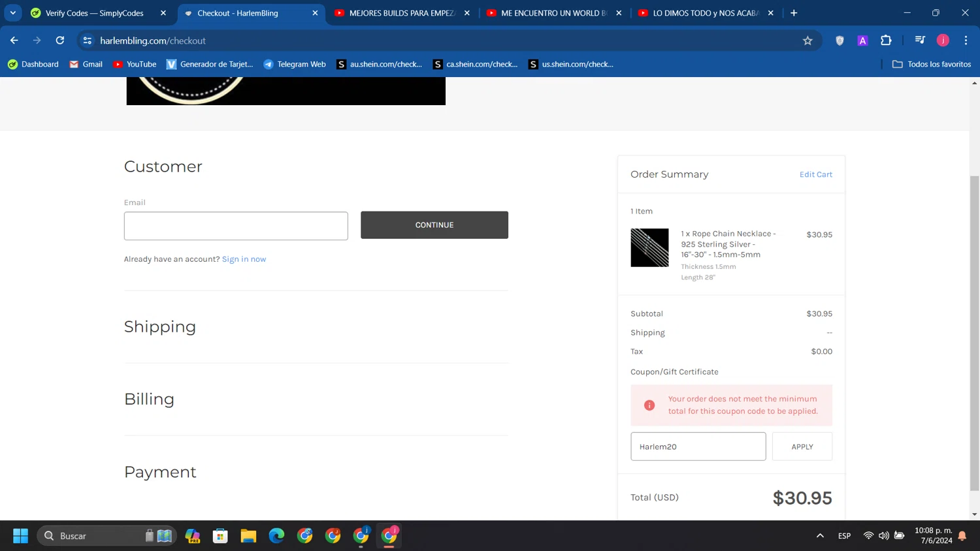Open the Copilot taskbar icon
Image resolution: width=980 pixels, height=551 pixels.
click(193, 536)
